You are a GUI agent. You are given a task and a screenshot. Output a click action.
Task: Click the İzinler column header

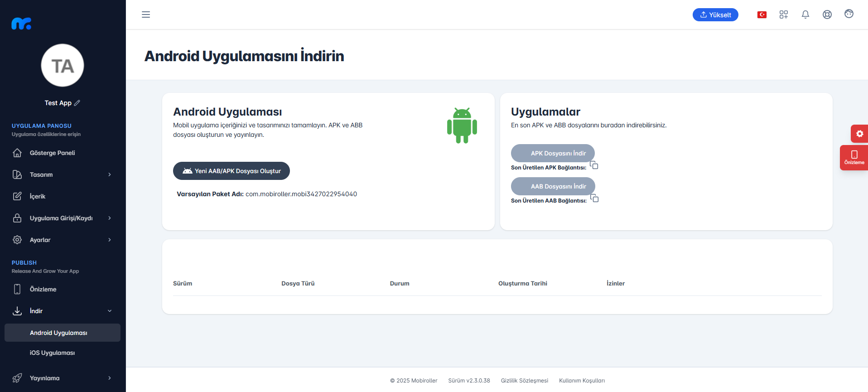(x=616, y=283)
